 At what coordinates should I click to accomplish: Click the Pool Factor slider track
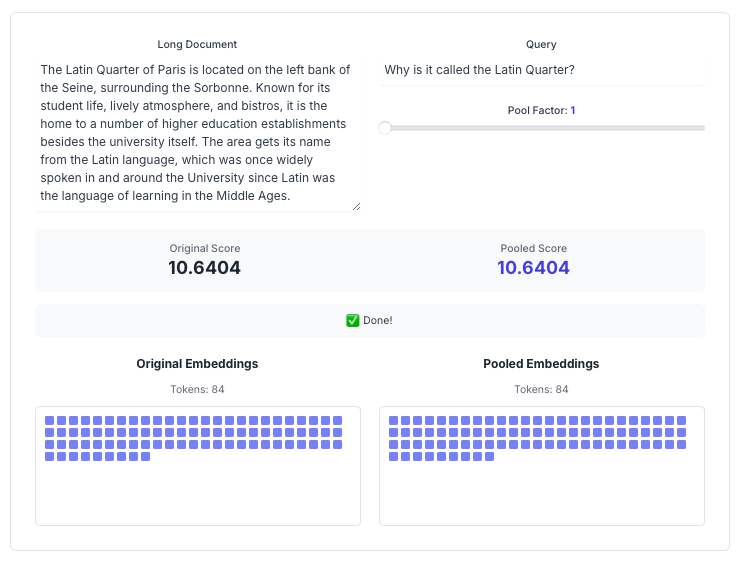541,128
